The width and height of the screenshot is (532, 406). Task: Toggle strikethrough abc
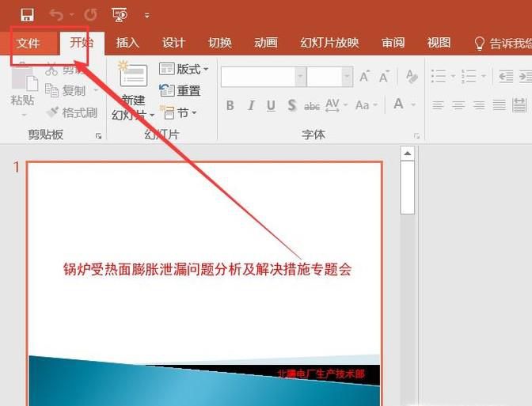(x=312, y=106)
